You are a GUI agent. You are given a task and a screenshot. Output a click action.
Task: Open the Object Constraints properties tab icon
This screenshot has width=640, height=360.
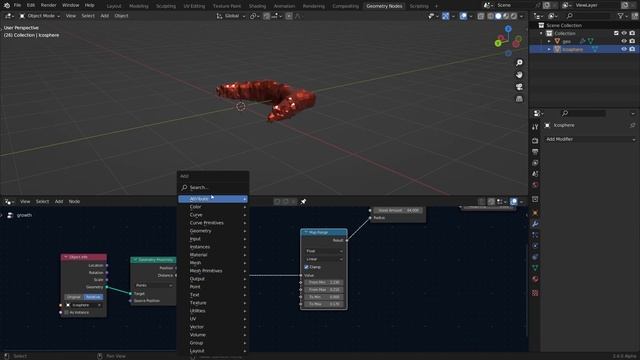point(535,257)
